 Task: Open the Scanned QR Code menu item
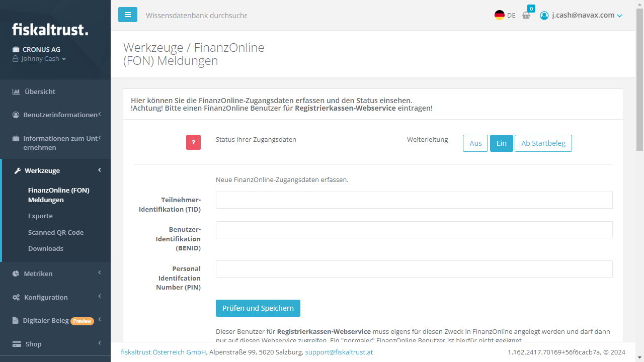(x=56, y=232)
